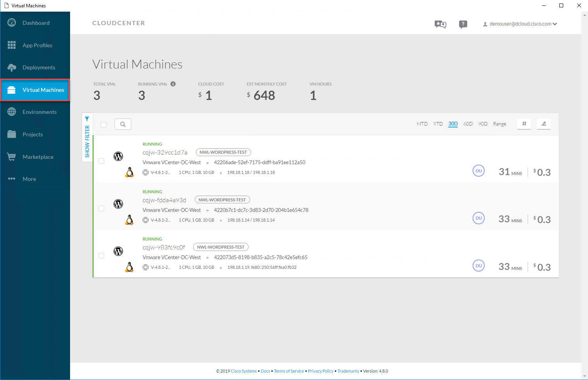Open the Trademarks footer link

tap(348, 371)
